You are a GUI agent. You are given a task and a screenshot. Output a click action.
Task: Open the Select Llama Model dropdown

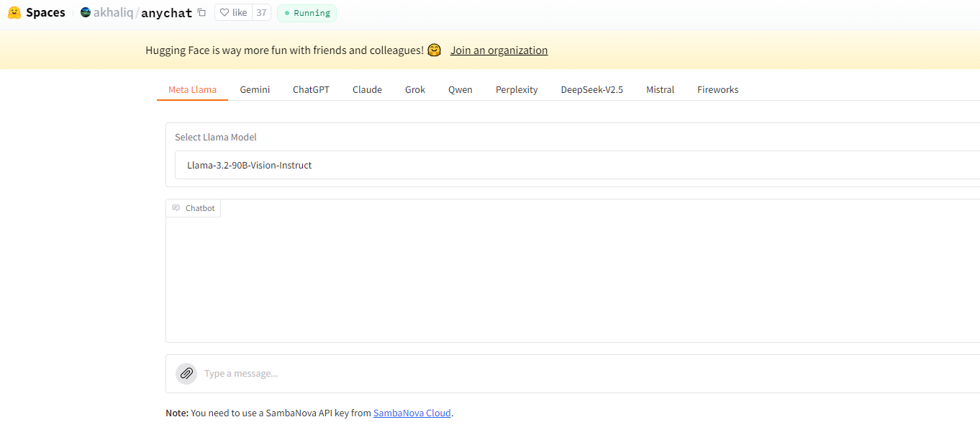[577, 165]
